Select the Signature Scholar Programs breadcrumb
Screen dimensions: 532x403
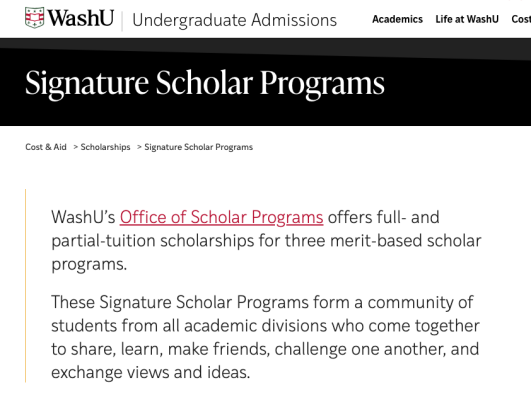(x=198, y=147)
